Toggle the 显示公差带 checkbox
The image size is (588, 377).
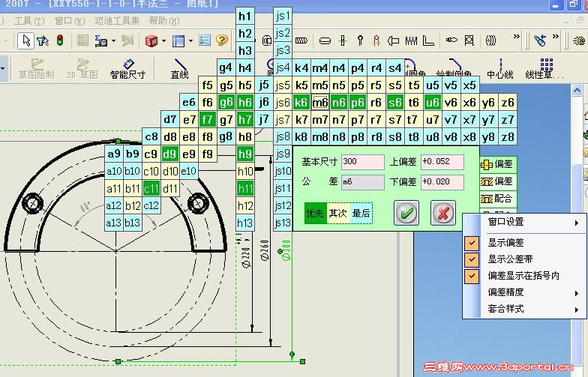(472, 259)
